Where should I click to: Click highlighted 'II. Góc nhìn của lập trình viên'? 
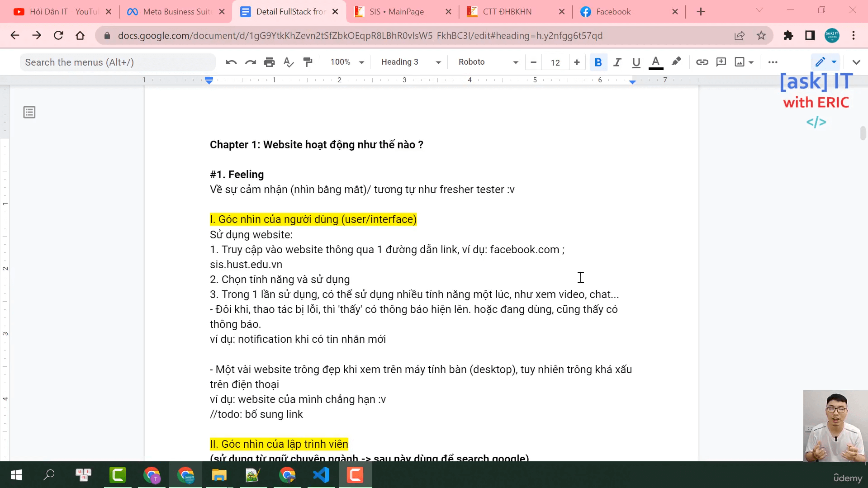pos(279,444)
